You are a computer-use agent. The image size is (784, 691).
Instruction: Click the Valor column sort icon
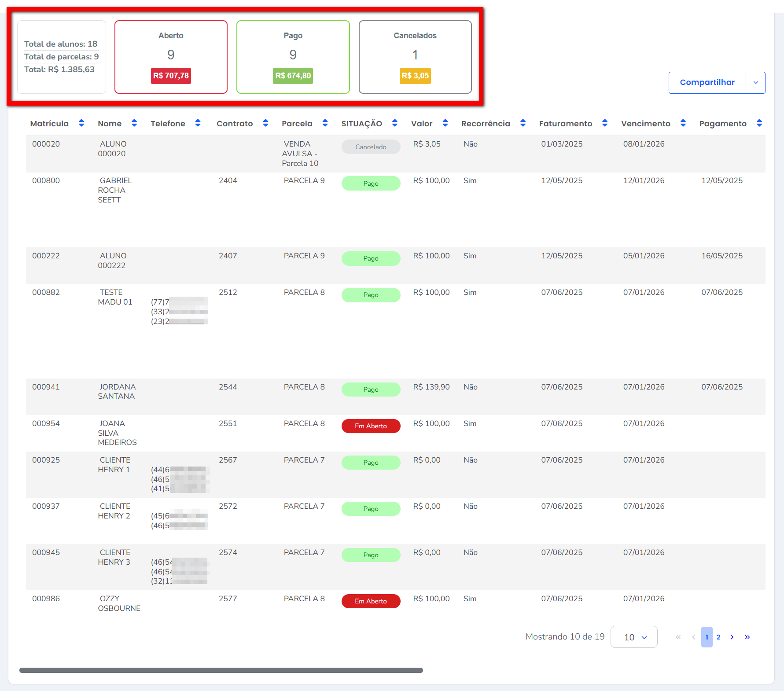[x=445, y=123]
